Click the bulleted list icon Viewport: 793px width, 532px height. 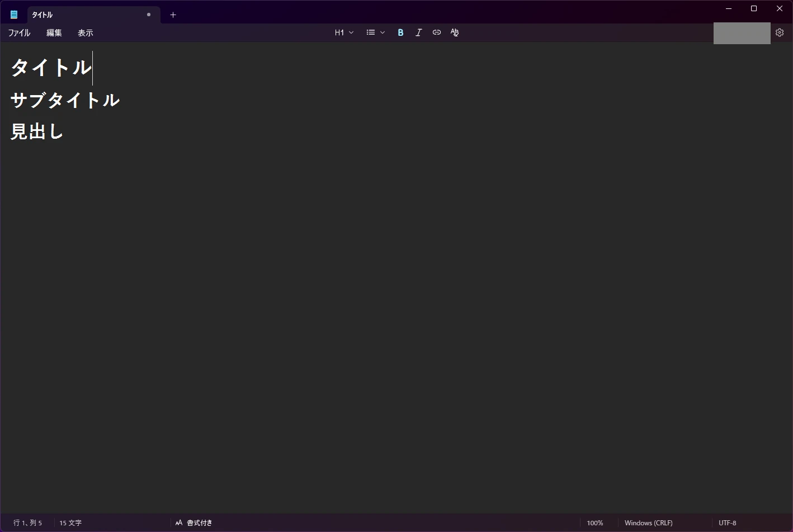tap(371, 32)
